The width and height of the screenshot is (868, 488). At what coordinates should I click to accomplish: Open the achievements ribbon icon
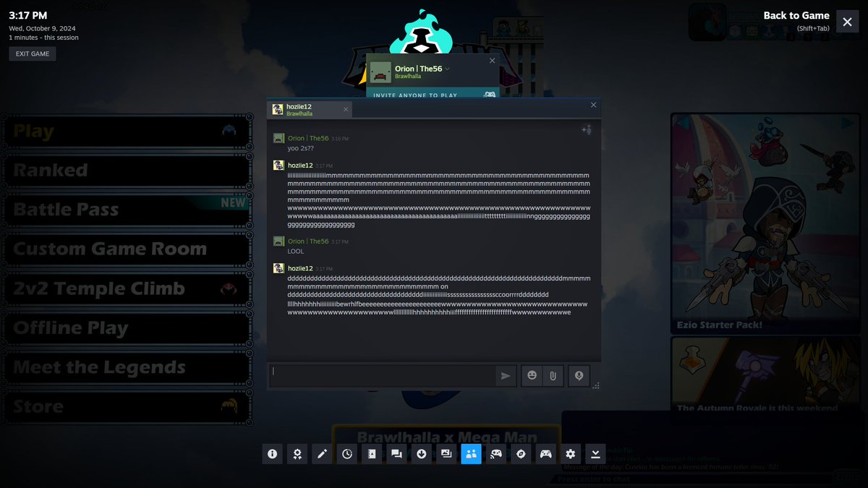(297, 454)
